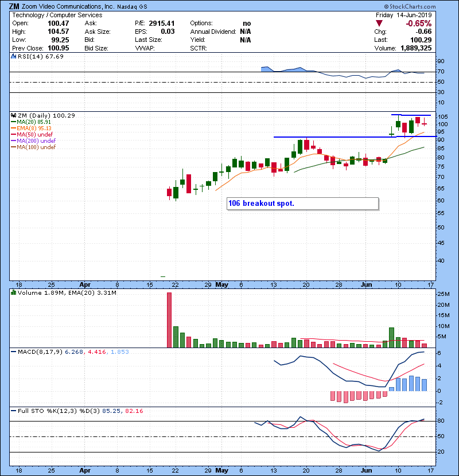This screenshot has width=459, height=476.
Task: Click the High price 104.57
Action: 59,32
